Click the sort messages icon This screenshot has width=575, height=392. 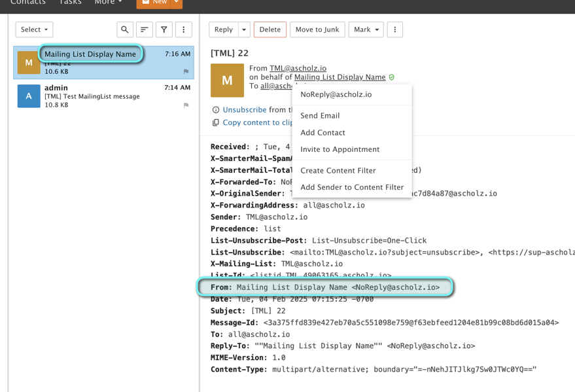(145, 29)
